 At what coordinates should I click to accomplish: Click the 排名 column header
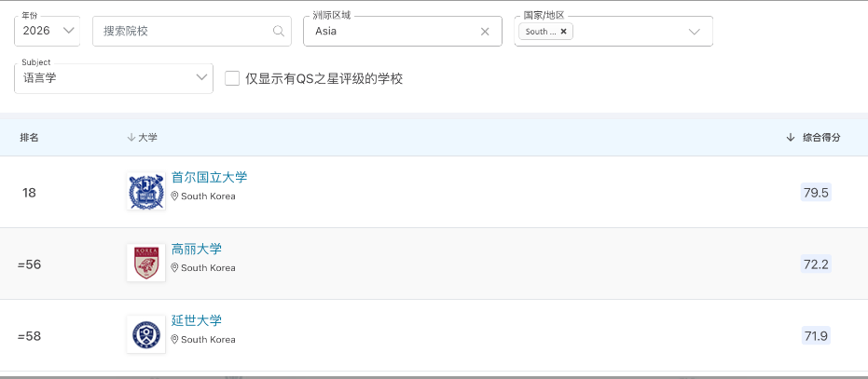[x=30, y=137]
